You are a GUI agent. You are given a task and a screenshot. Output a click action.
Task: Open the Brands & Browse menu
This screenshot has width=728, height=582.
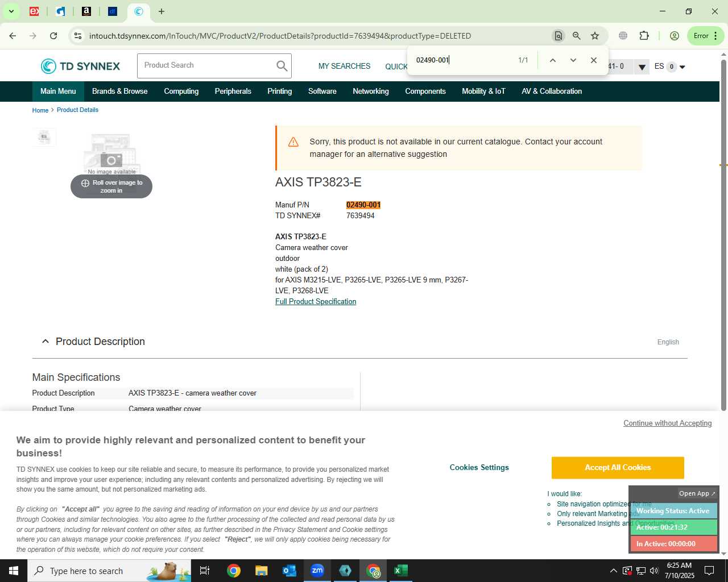tap(120, 92)
